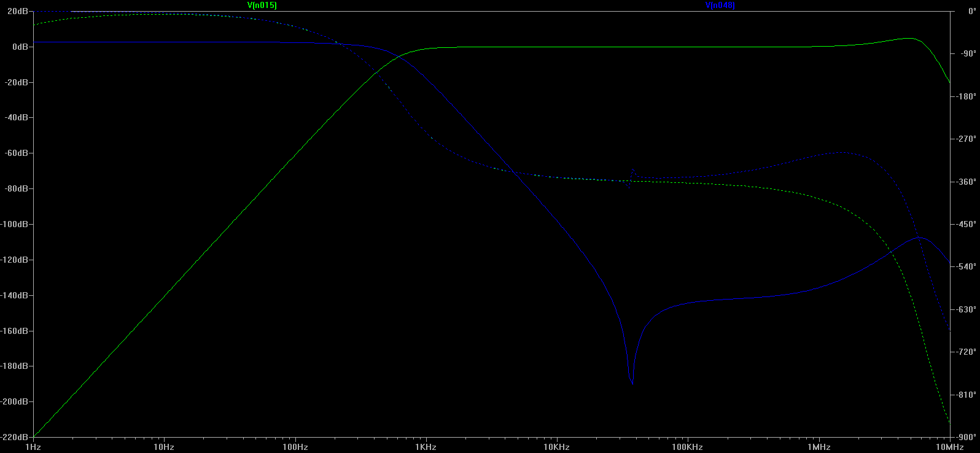Screen dimensions: 980x453
Task: Click the 0dB magnitude axis label
Action: pyautogui.click(x=20, y=47)
